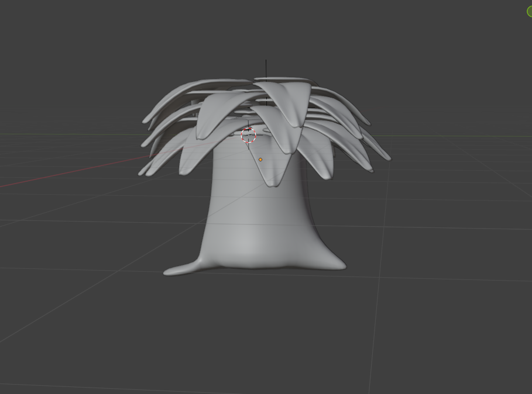532x394 pixels.
Task: Click the green Y-axis gizmo circle
Action: point(529,11)
